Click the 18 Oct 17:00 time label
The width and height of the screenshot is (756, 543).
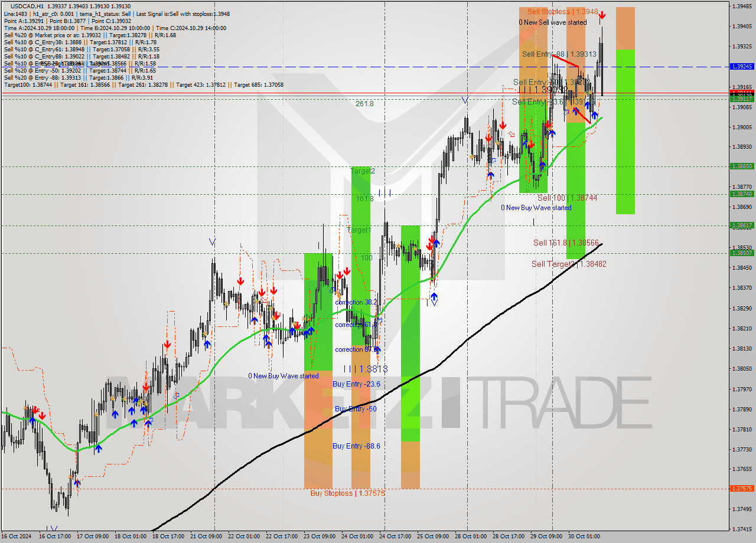(168, 537)
